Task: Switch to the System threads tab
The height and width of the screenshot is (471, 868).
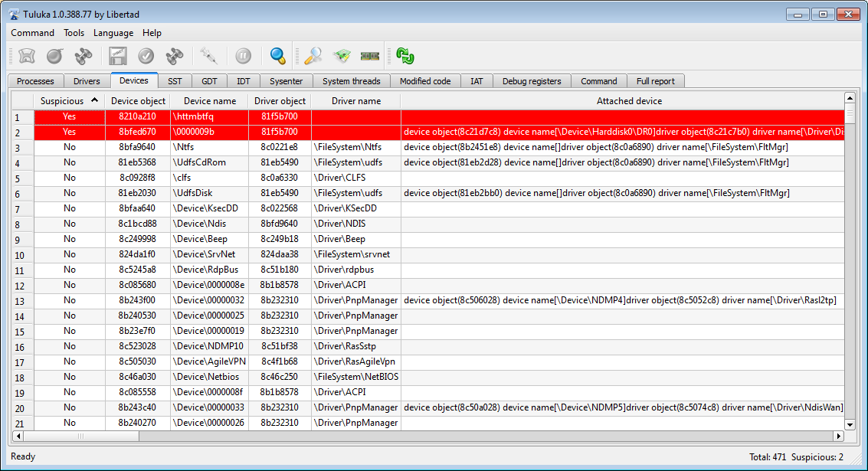Action: [x=352, y=81]
